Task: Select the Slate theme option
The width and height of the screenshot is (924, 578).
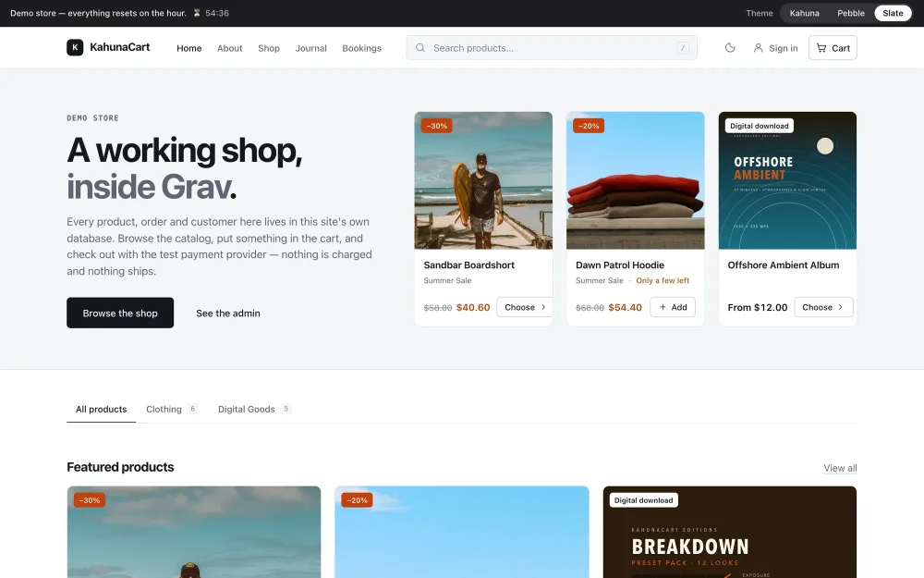Action: pos(893,13)
